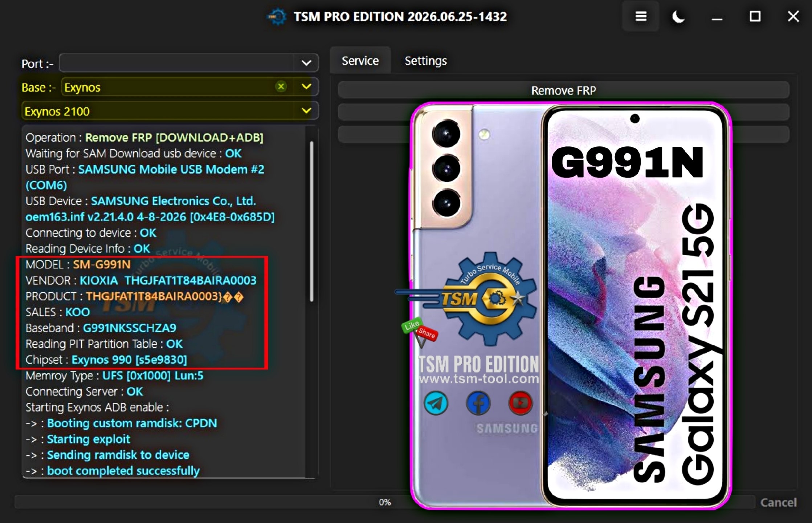
Task: Open the Facebook link icon
Action: 478,403
